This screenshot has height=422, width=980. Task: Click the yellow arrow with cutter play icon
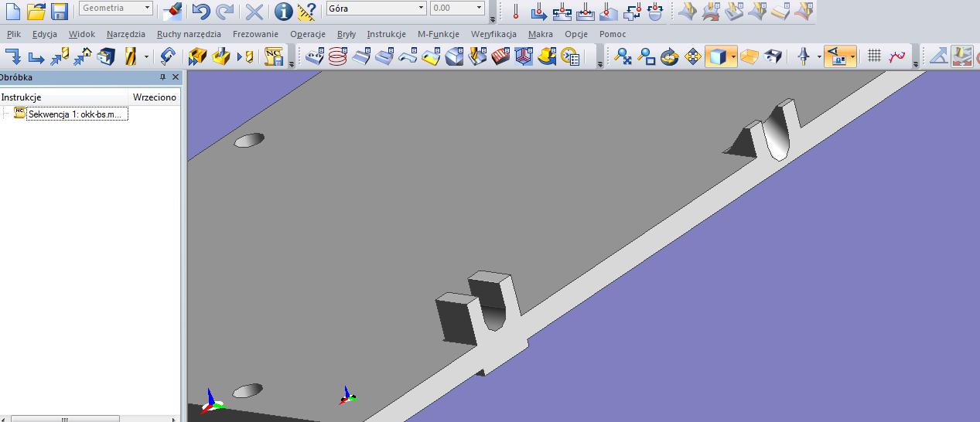(245, 56)
